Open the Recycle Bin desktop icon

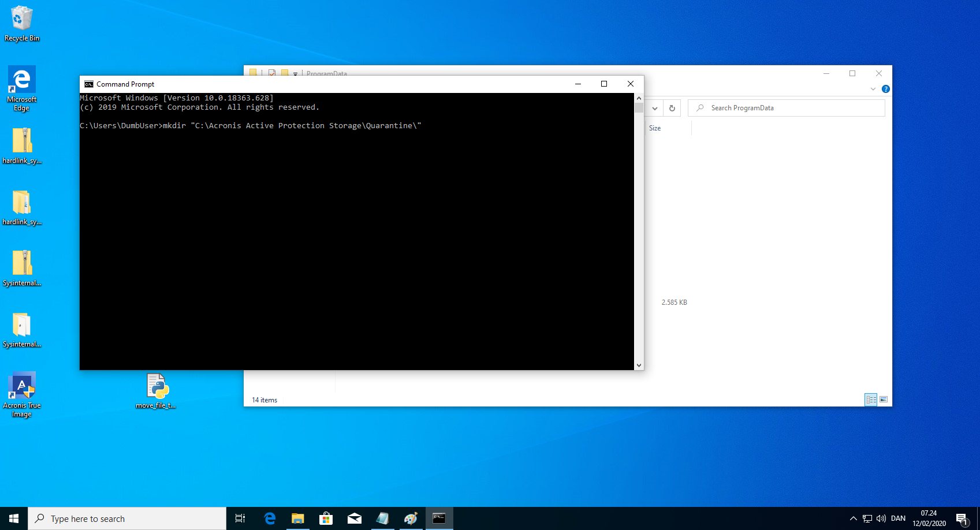(22, 23)
